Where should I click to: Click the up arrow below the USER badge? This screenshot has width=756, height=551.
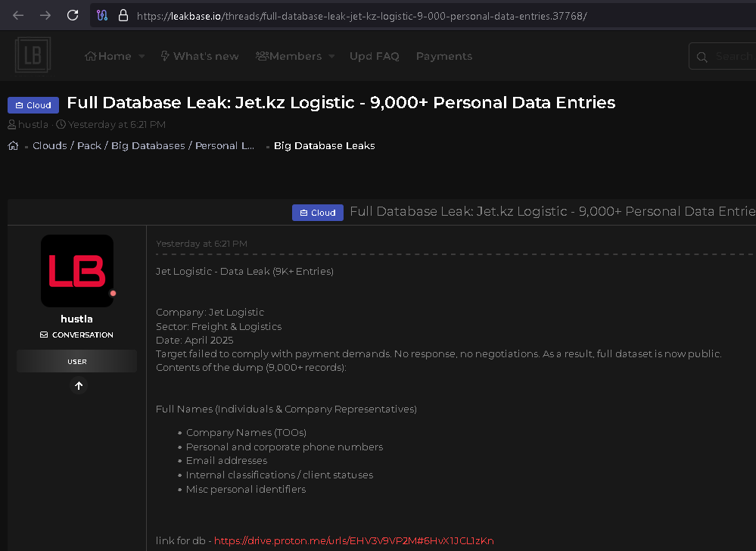pos(78,385)
